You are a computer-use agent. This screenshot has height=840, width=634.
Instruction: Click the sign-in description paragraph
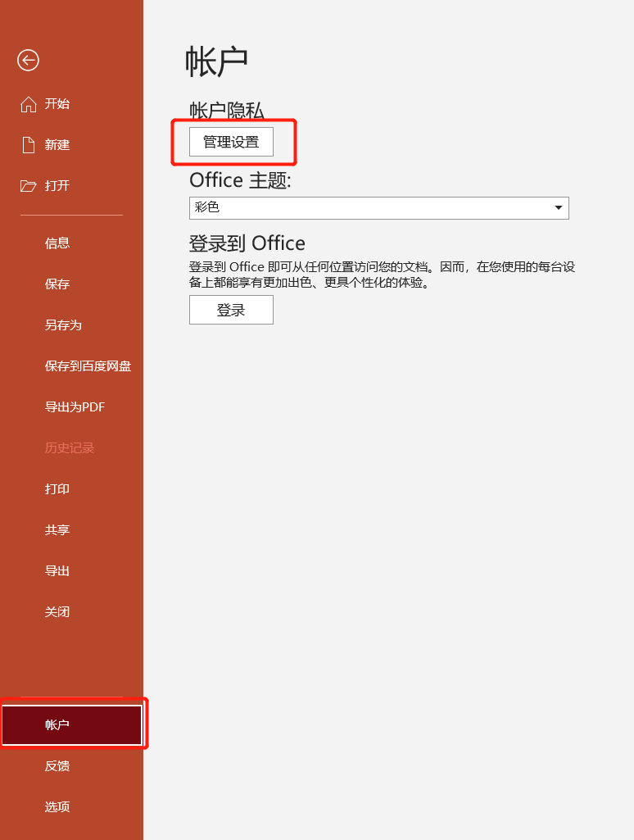[x=382, y=275]
